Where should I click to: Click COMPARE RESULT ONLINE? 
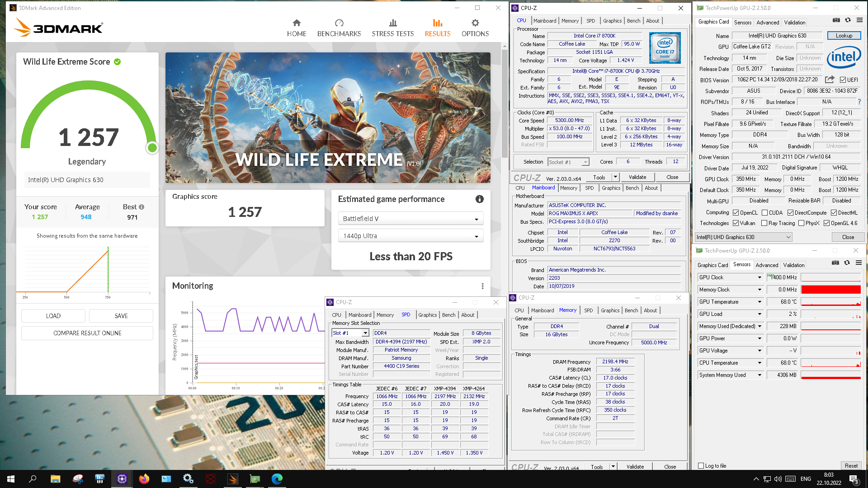tap(87, 333)
